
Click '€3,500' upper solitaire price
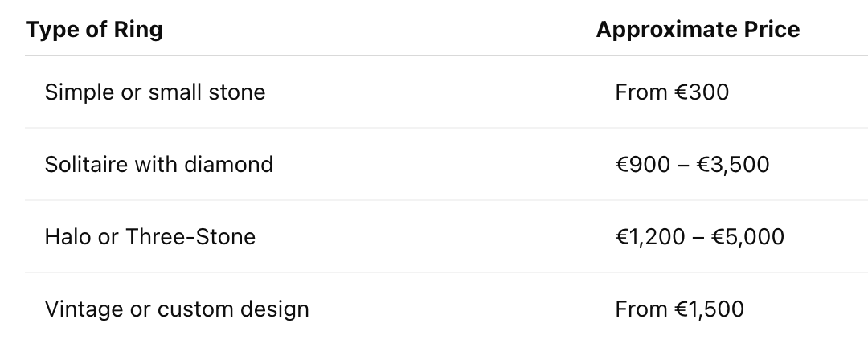tap(733, 165)
